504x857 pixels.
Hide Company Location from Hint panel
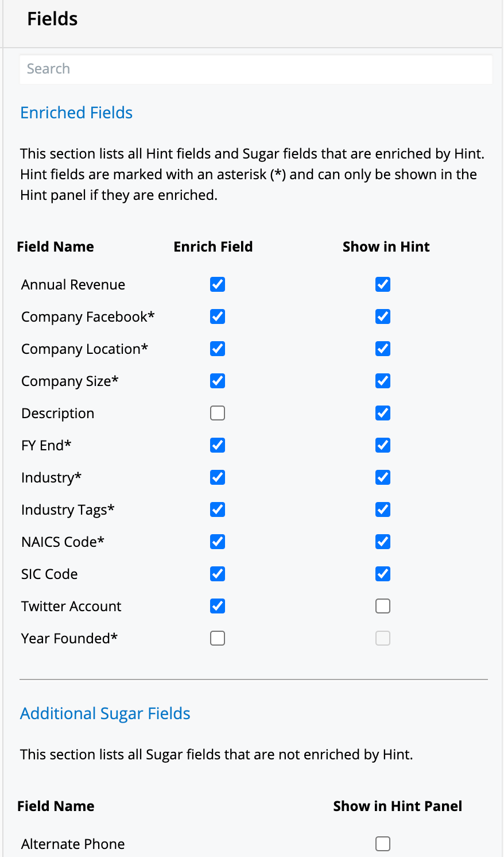[x=383, y=349]
